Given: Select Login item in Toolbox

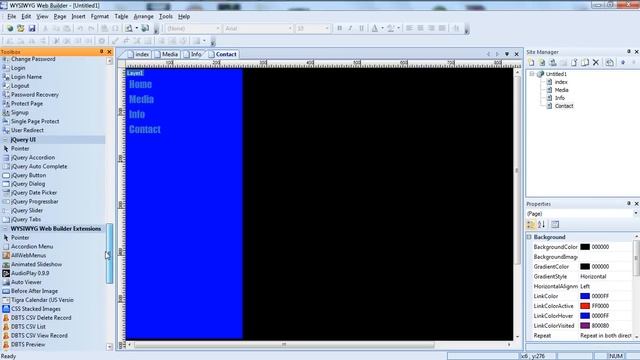Looking at the screenshot, I should click(14, 68).
